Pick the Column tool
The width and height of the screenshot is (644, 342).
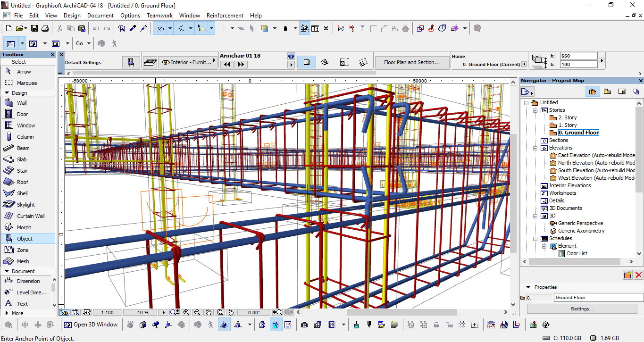pyautogui.click(x=28, y=137)
